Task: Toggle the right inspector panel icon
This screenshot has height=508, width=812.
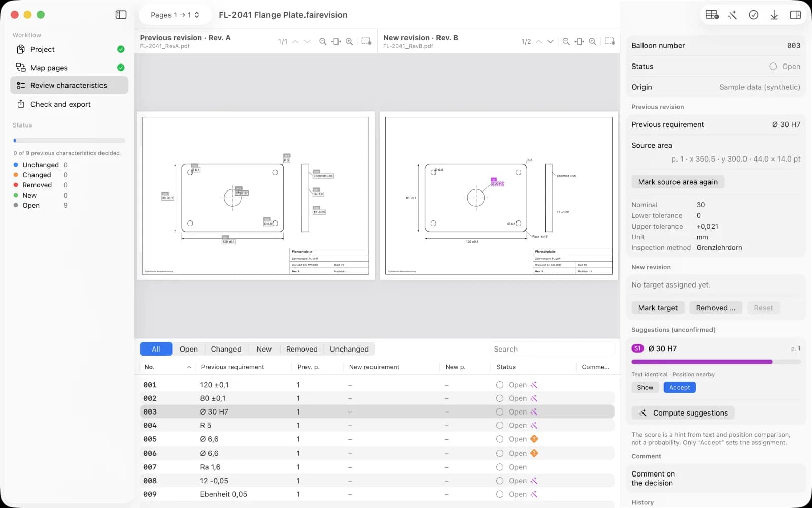Action: click(795, 15)
